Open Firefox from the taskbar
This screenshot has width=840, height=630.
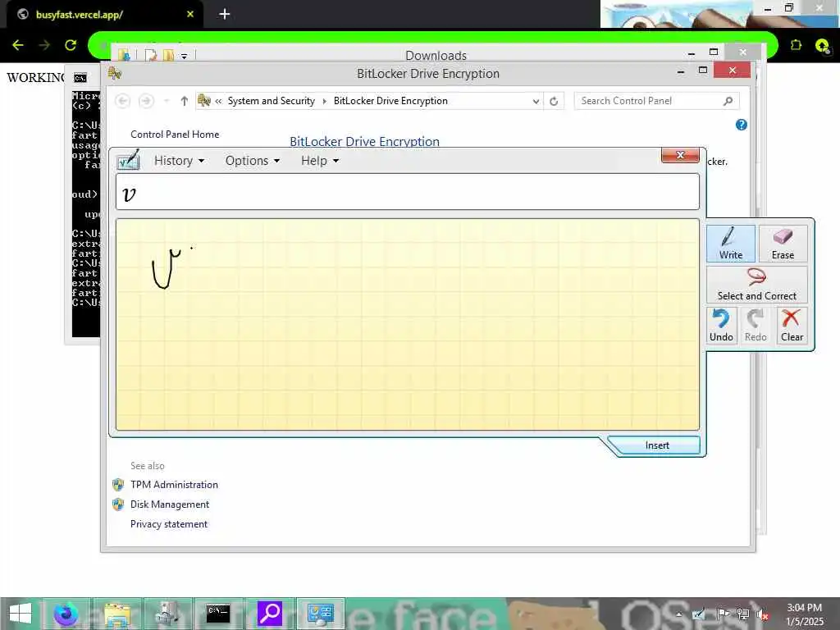(66, 614)
